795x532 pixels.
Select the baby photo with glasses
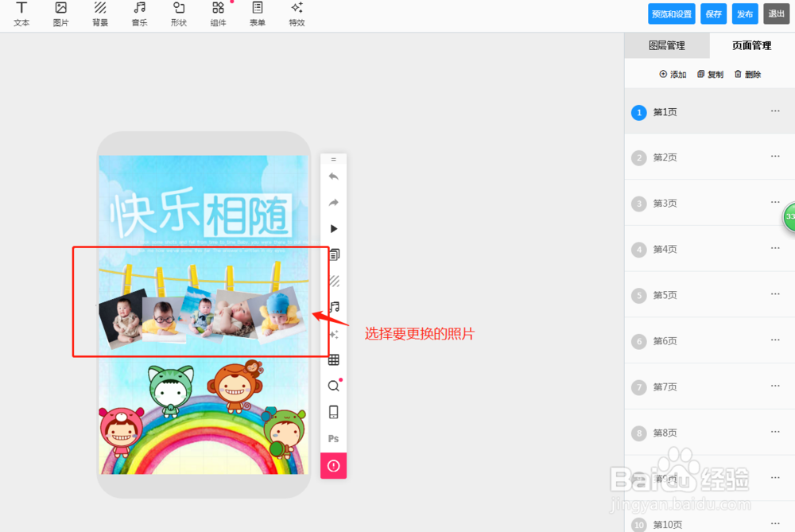[163, 320]
